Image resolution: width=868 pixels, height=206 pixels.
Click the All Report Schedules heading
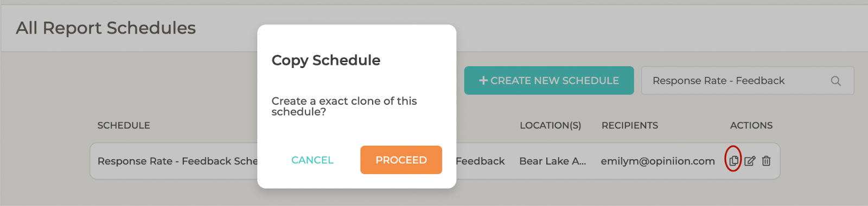(106, 28)
